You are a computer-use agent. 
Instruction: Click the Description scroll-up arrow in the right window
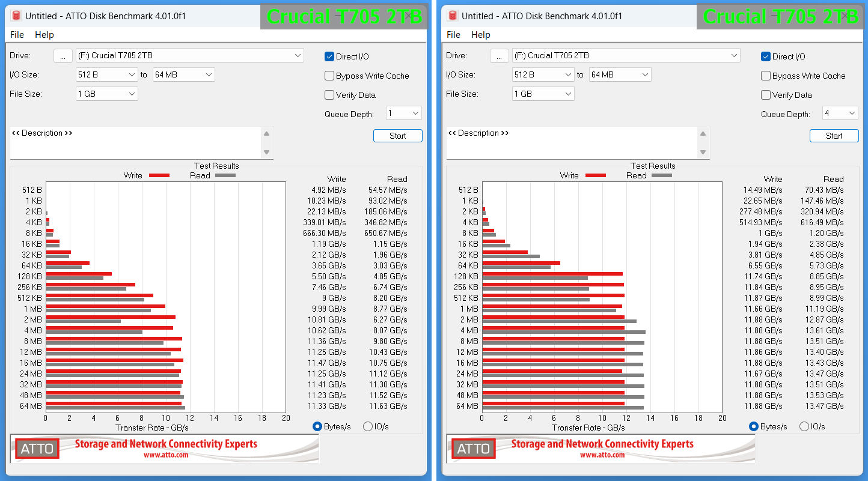point(703,134)
